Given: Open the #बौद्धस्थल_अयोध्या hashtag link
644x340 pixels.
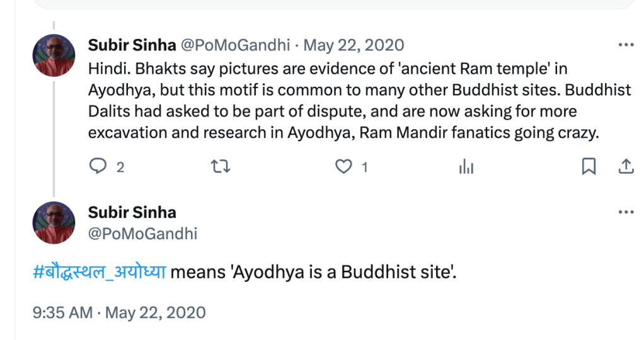Looking at the screenshot, I should coord(99,273).
